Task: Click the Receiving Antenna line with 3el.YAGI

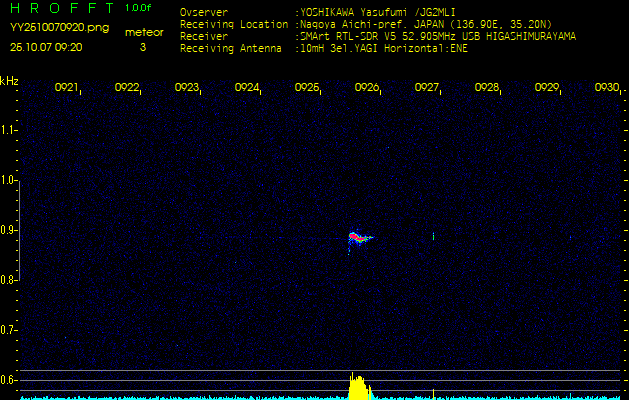Action: 324,49
